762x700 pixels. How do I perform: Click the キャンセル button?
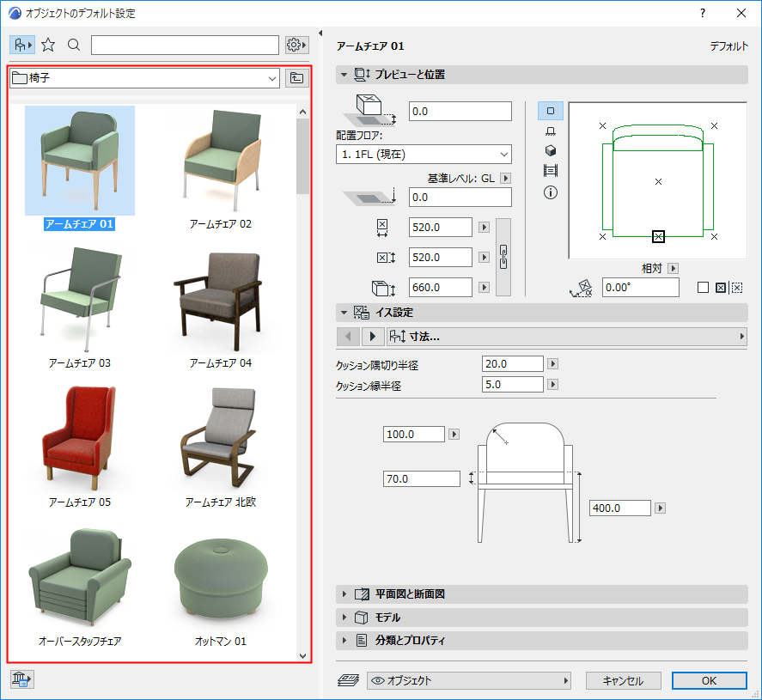click(623, 680)
